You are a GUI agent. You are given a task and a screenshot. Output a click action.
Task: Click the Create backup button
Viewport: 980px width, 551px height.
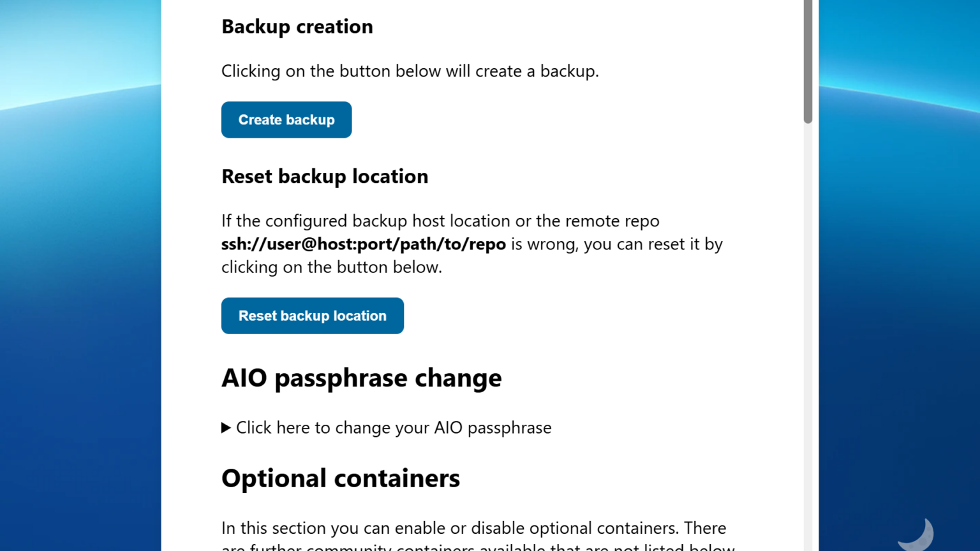tap(286, 119)
